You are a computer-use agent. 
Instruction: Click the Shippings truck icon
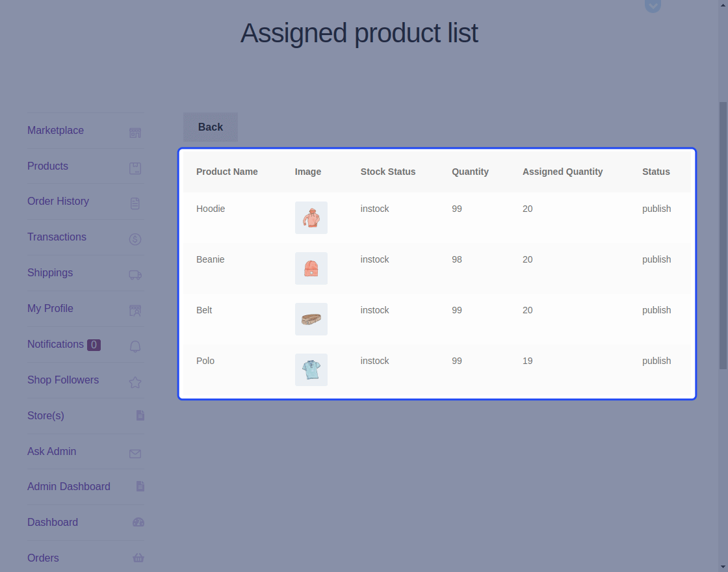[x=135, y=275]
